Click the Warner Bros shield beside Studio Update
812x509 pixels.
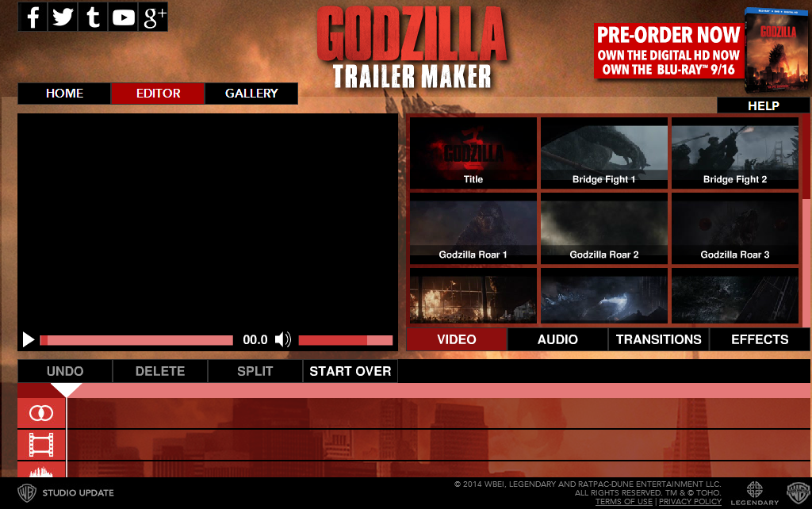point(27,493)
